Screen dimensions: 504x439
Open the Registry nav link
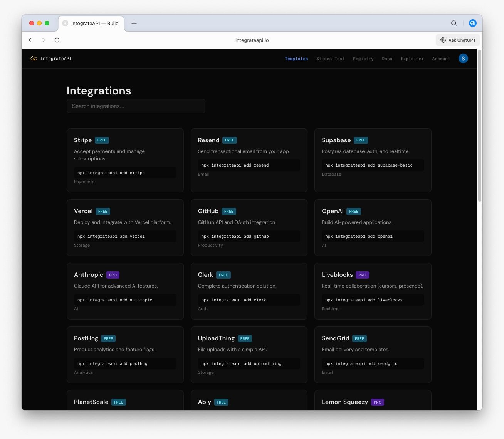[x=363, y=59]
